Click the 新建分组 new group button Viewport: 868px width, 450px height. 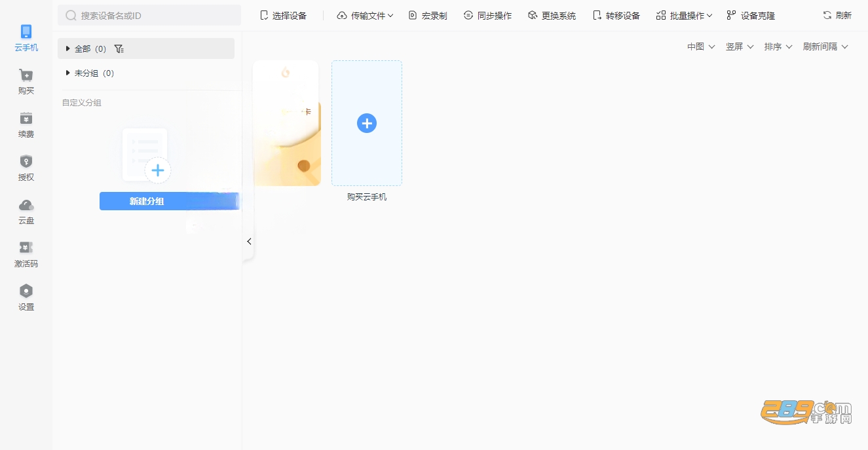coord(169,201)
